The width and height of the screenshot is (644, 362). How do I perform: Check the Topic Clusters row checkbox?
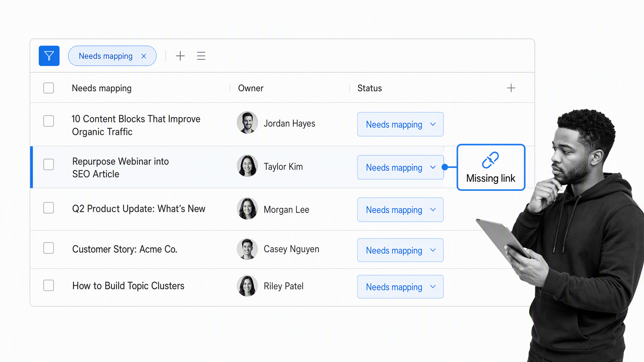pyautogui.click(x=49, y=286)
